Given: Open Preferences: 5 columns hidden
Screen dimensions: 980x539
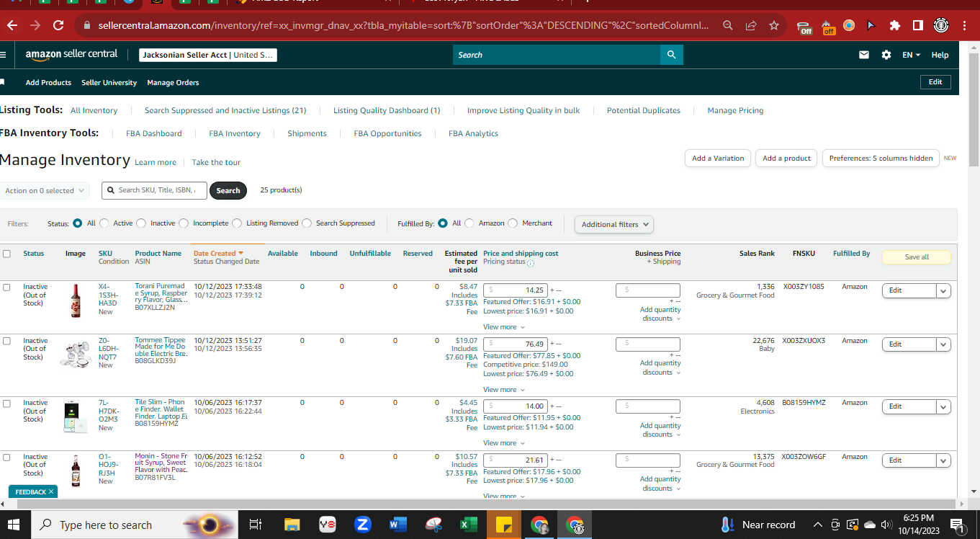Looking at the screenshot, I should click(881, 159).
